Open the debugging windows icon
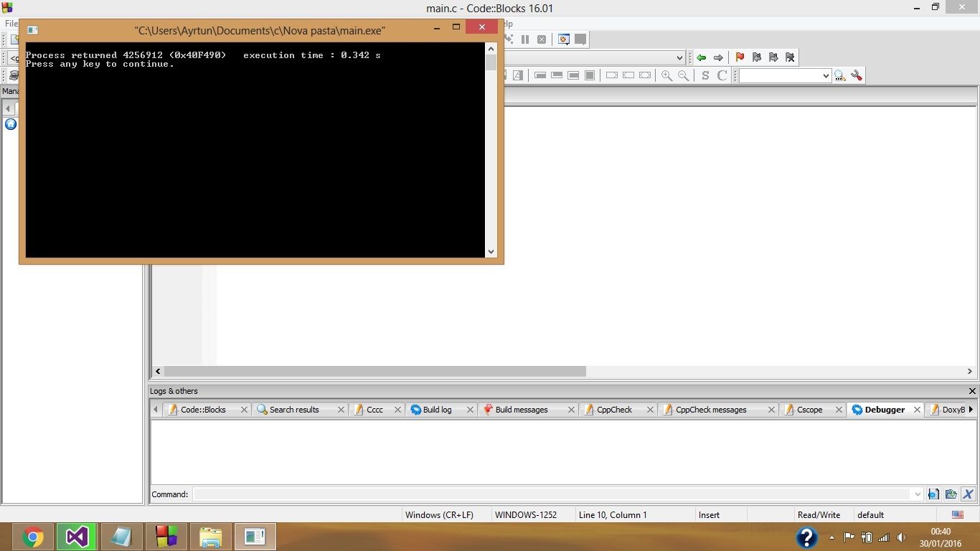The width and height of the screenshot is (980, 551). [564, 39]
